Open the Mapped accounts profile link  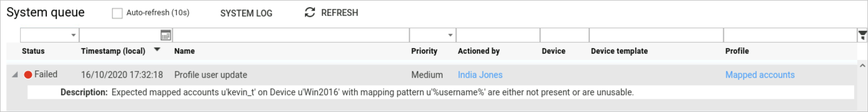pyautogui.click(x=760, y=75)
